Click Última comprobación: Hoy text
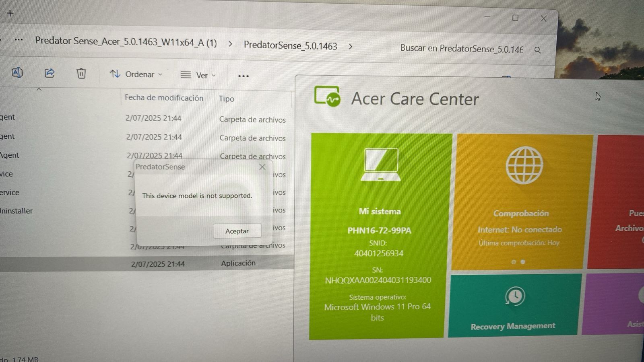 (519, 243)
